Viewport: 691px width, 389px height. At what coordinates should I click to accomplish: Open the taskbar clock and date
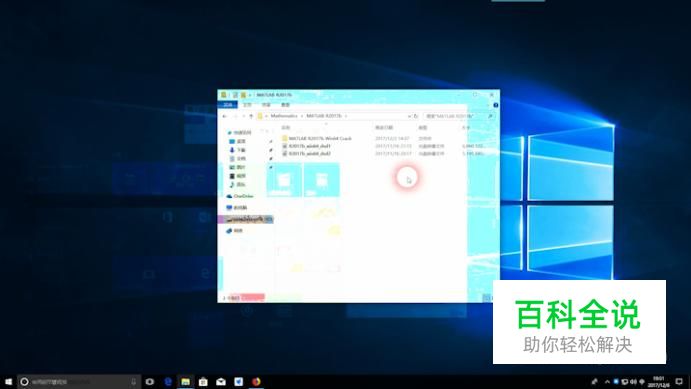coord(659,382)
